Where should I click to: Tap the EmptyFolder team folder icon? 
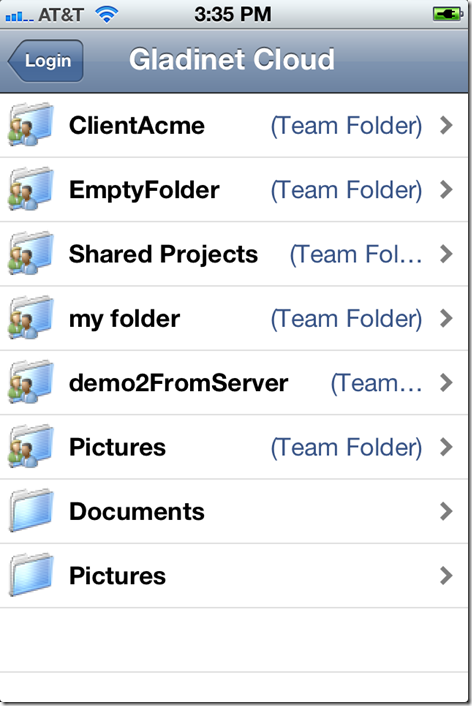click(x=31, y=189)
